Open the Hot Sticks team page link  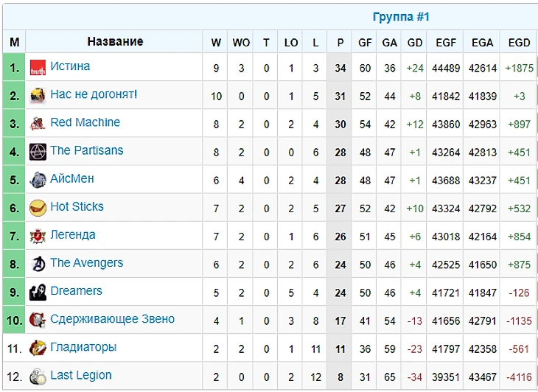pyautogui.click(x=77, y=207)
